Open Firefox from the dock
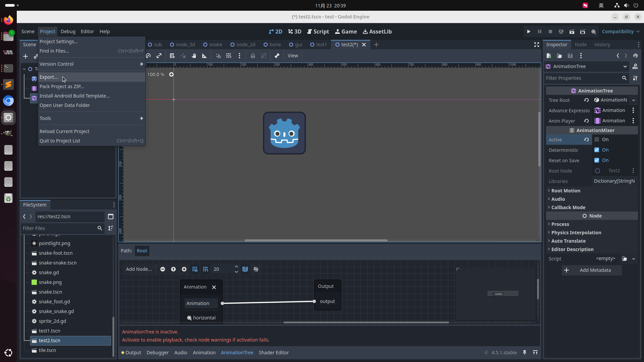The height and width of the screenshot is (362, 644). pyautogui.click(x=8, y=20)
